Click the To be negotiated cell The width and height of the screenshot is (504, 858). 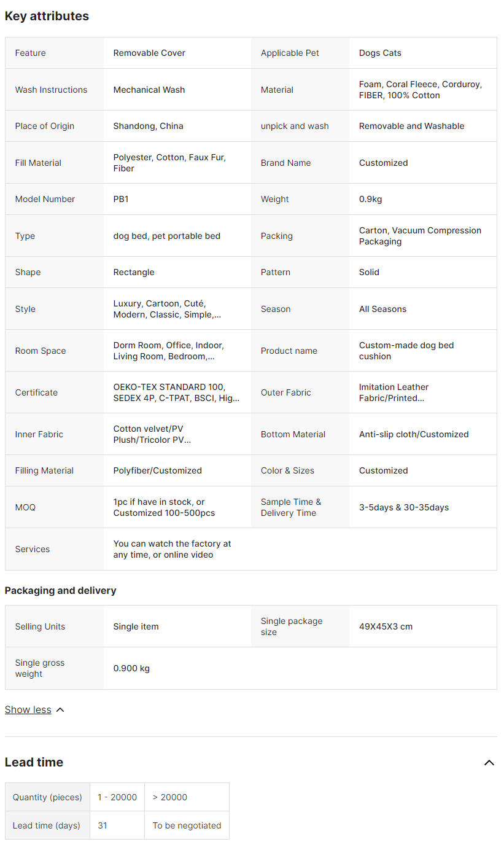point(187,825)
